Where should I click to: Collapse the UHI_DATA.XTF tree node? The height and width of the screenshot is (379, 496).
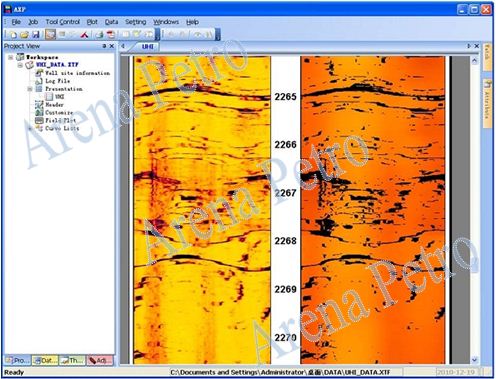pos(20,65)
